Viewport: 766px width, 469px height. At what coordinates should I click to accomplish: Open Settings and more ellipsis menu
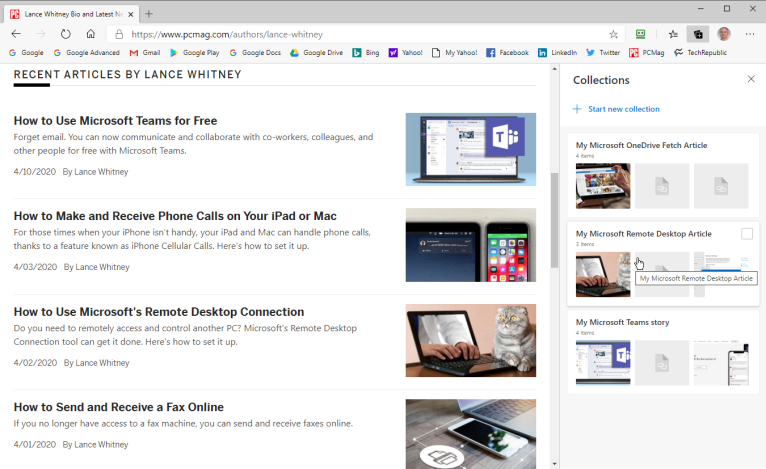[750, 34]
